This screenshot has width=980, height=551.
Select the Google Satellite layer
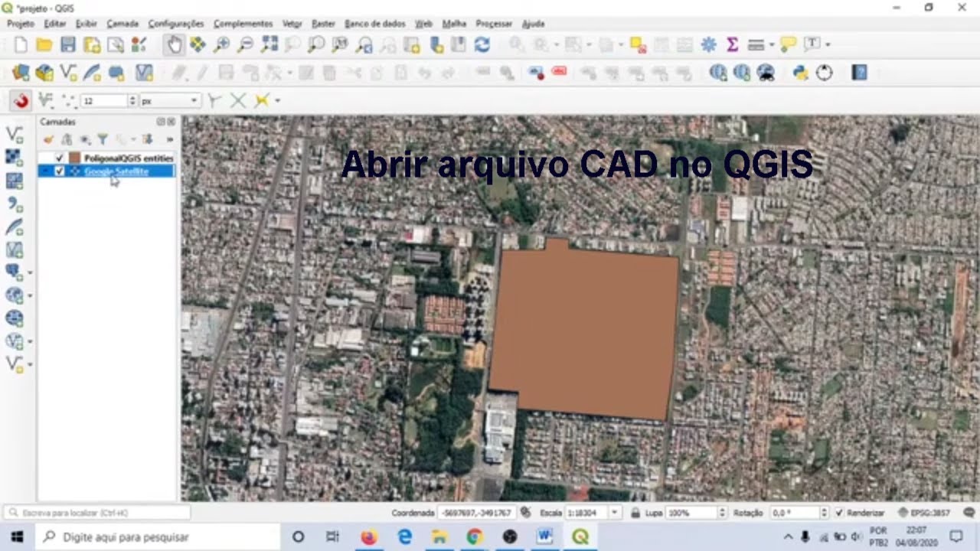(116, 171)
